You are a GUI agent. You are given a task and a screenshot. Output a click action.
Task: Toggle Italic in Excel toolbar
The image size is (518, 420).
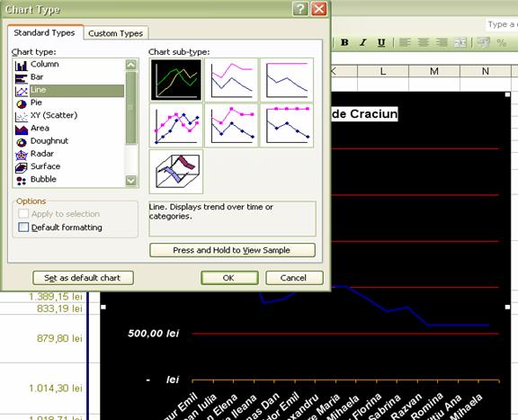tap(363, 42)
